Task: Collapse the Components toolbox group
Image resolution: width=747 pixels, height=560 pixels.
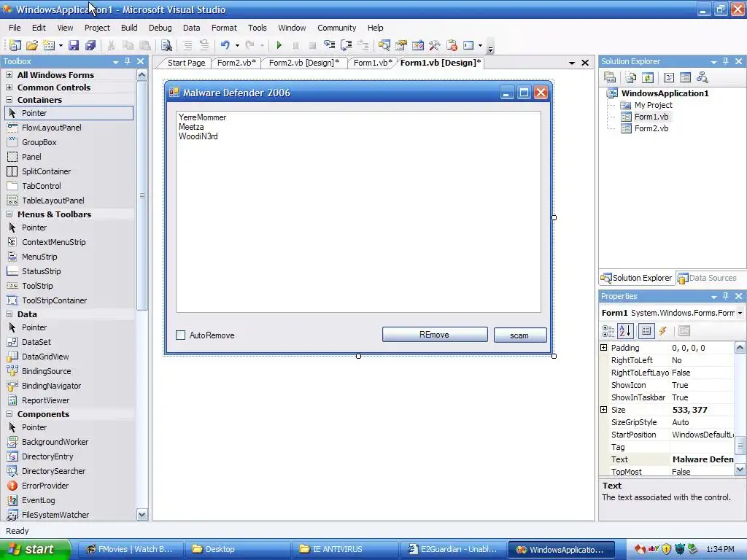Action: (x=9, y=414)
